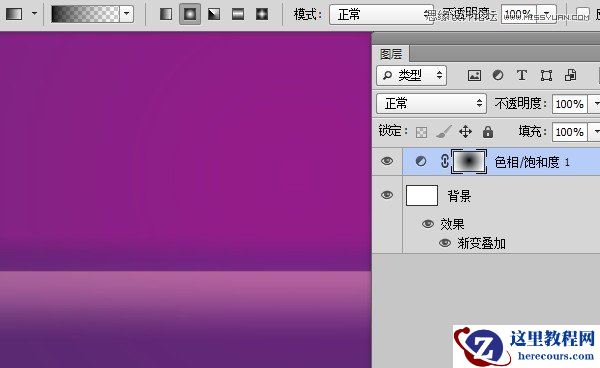Toggle lock all padlock icon
Screen dimensions: 600x368
coord(488,132)
